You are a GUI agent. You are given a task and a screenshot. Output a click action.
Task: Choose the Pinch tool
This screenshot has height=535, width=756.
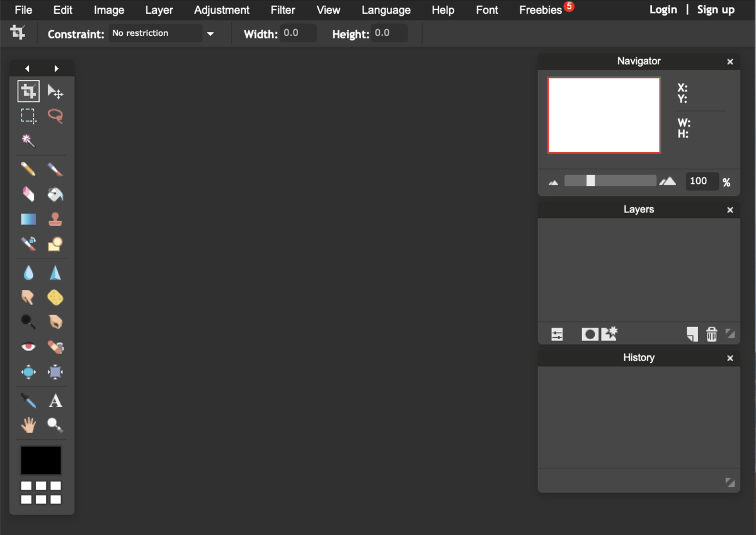[x=55, y=372]
